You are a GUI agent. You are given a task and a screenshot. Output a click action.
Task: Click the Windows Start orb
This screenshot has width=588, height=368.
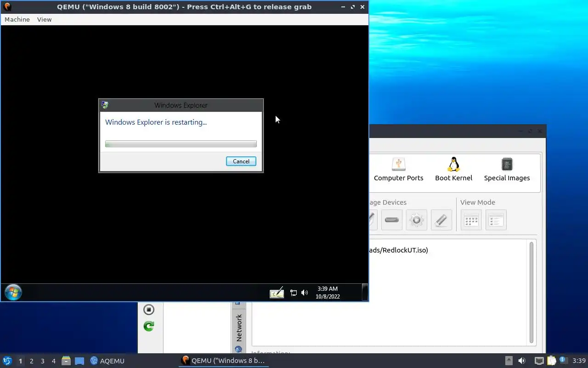13,292
